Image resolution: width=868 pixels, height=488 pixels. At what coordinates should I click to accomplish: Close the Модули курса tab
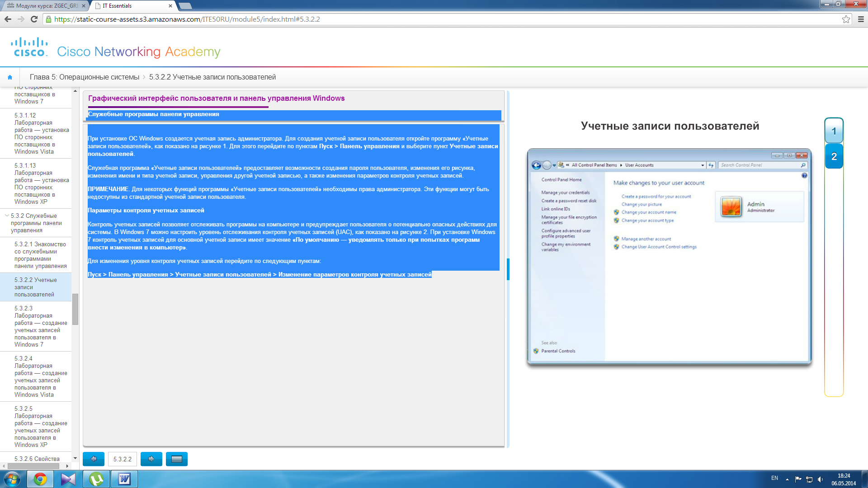coord(83,6)
